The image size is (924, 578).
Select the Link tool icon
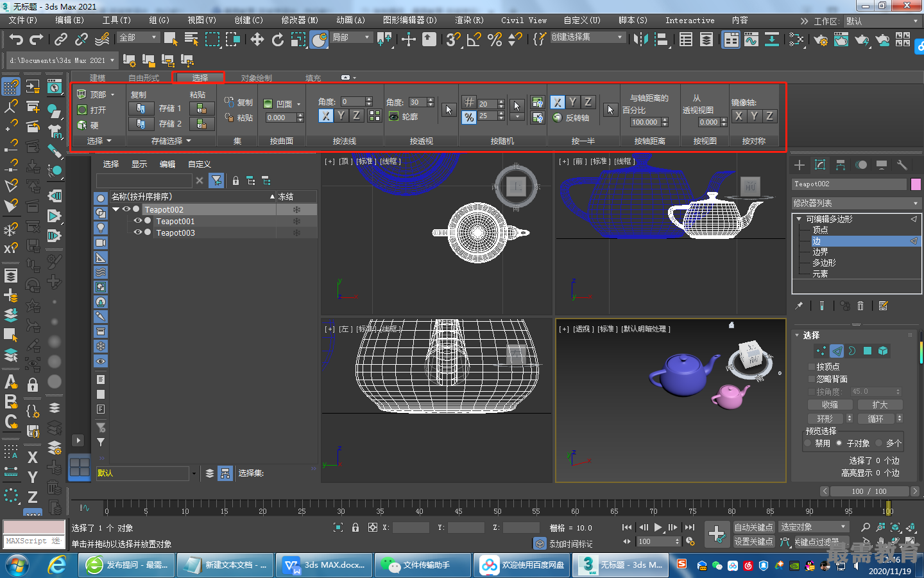[61, 40]
